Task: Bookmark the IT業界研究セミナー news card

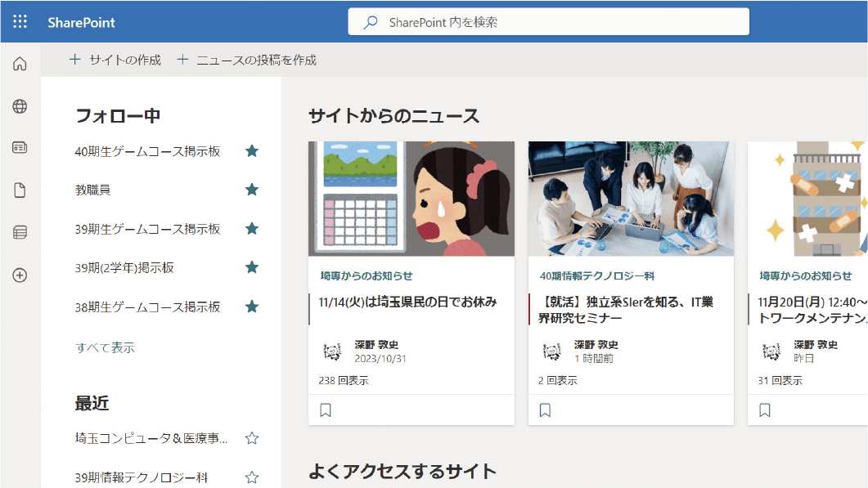Action: click(x=546, y=410)
